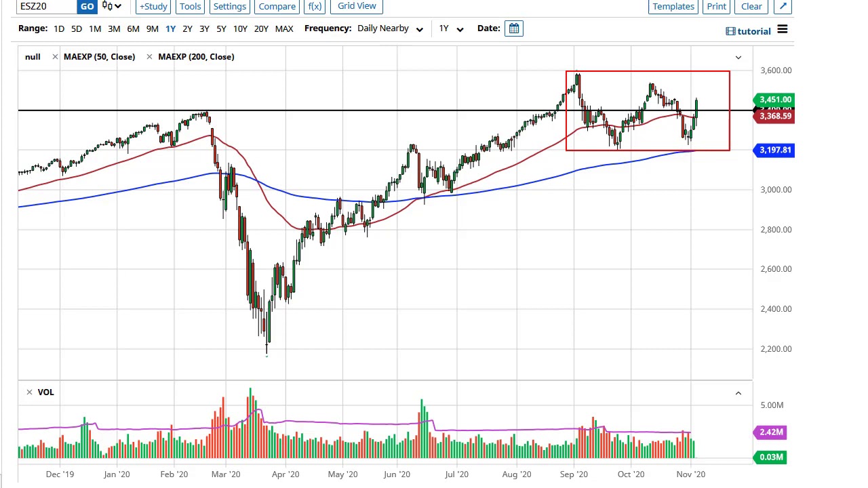Click the Mar '20 date axis label
868x488 pixels.
point(226,474)
